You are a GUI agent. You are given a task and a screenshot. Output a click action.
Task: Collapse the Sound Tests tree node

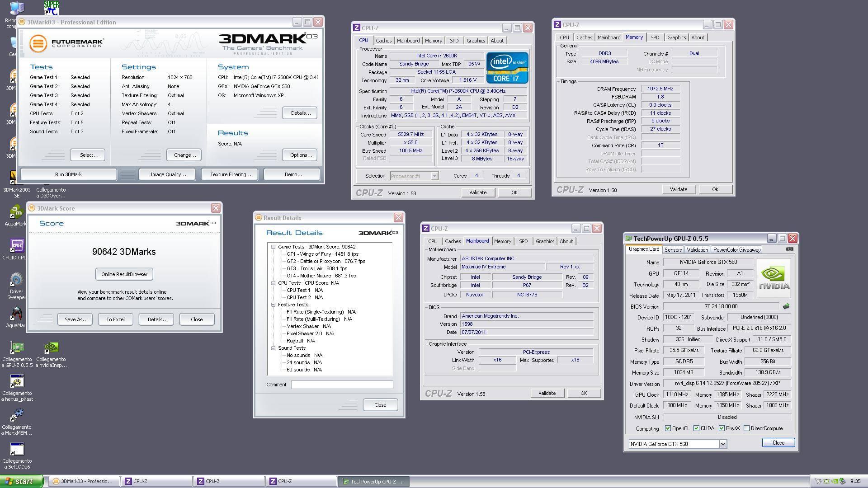coord(274,348)
